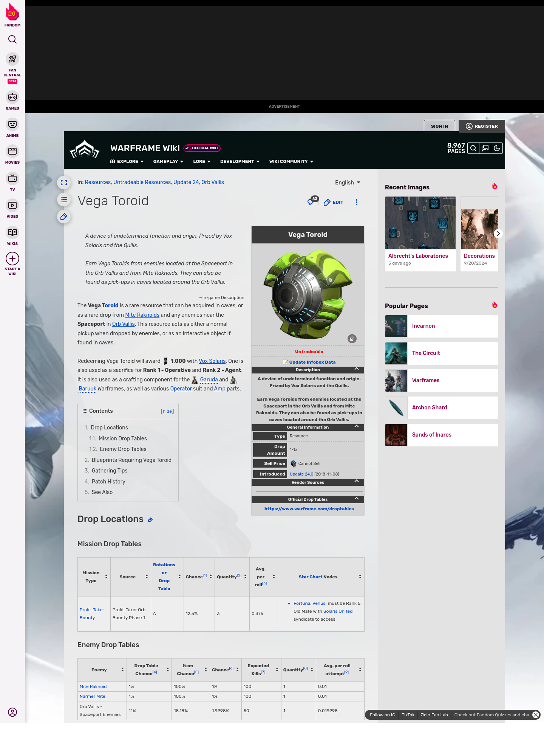Viewport: 544px width, 756px height.
Task: Open the table of contents list icon
Action: point(64,200)
